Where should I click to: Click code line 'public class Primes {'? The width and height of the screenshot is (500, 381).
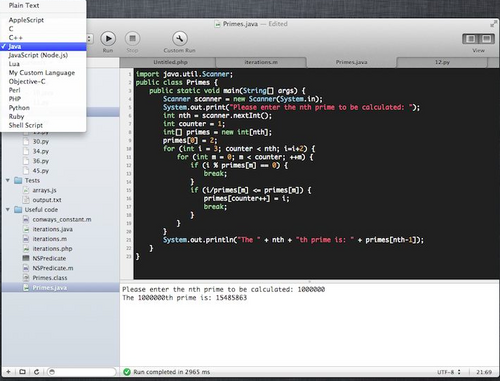[x=176, y=82]
